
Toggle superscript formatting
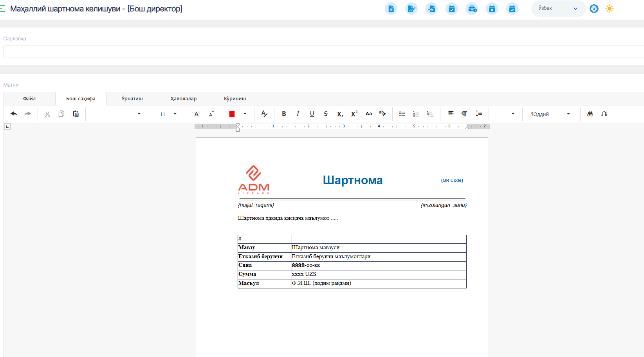[x=354, y=114]
